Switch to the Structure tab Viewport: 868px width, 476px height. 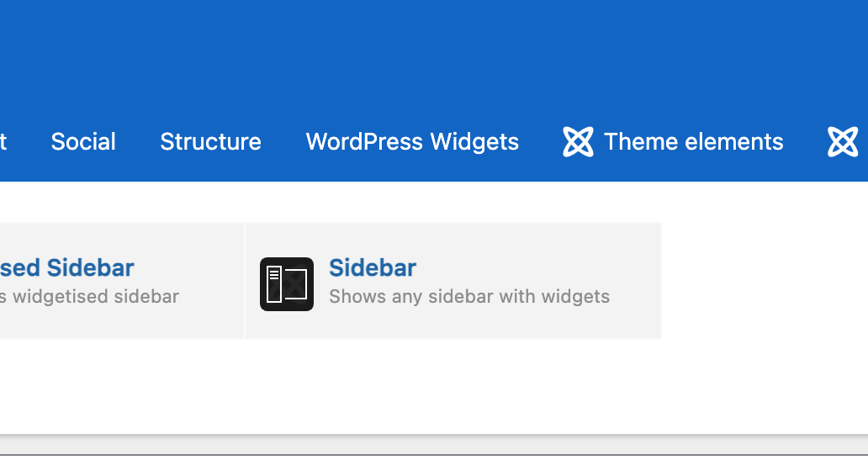pos(210,141)
